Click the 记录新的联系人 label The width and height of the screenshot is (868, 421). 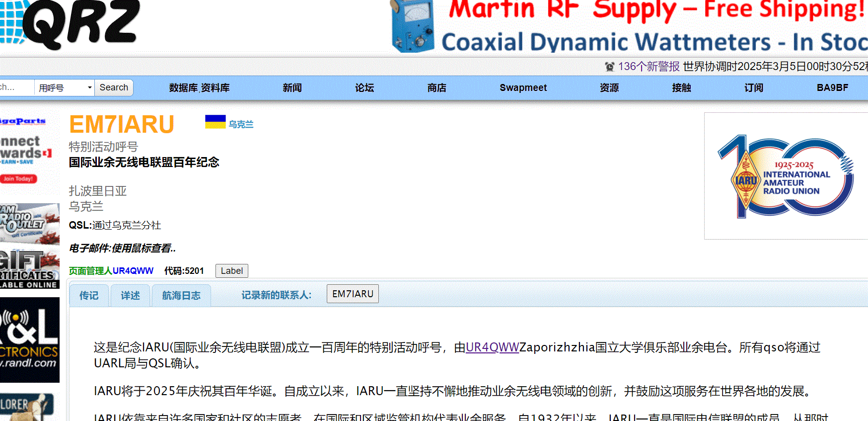pos(277,295)
